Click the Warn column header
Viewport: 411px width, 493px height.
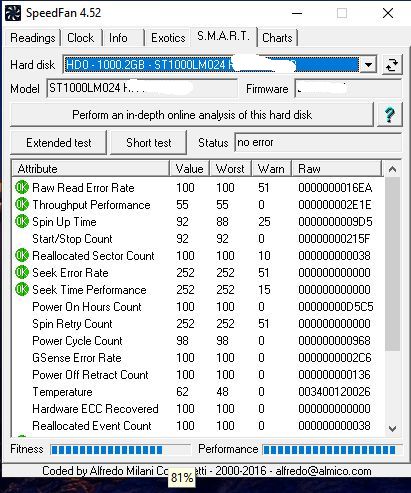coord(271,169)
